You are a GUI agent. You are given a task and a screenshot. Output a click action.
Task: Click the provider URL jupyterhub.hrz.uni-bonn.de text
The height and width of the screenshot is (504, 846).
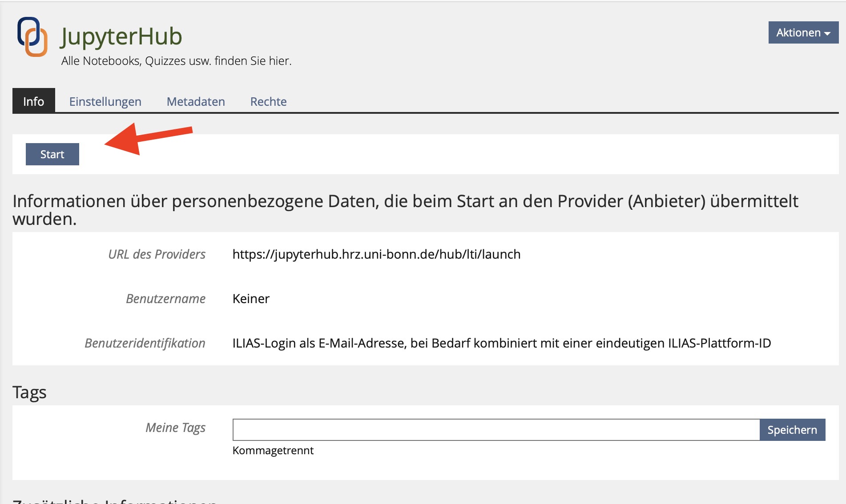[x=376, y=254]
